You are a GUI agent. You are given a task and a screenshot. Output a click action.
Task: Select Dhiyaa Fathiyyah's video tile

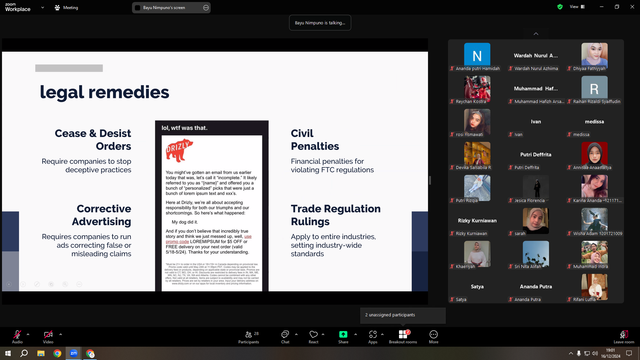coord(594,56)
